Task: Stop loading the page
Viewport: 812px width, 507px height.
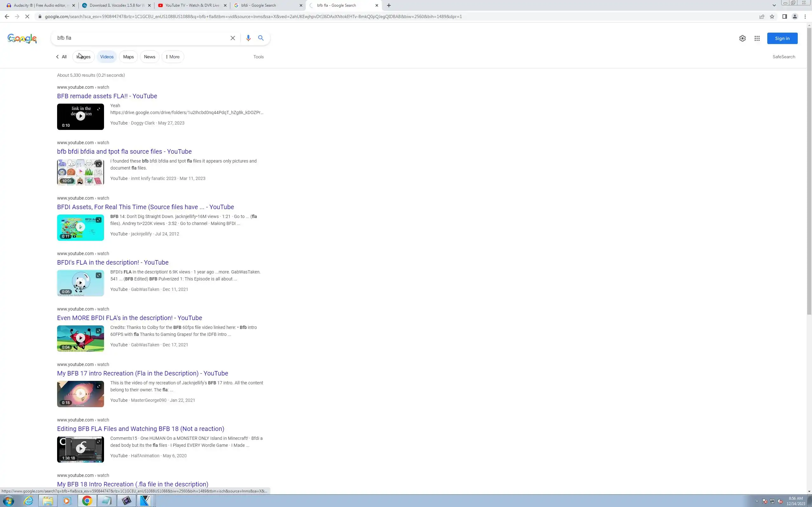Action: (x=28, y=16)
